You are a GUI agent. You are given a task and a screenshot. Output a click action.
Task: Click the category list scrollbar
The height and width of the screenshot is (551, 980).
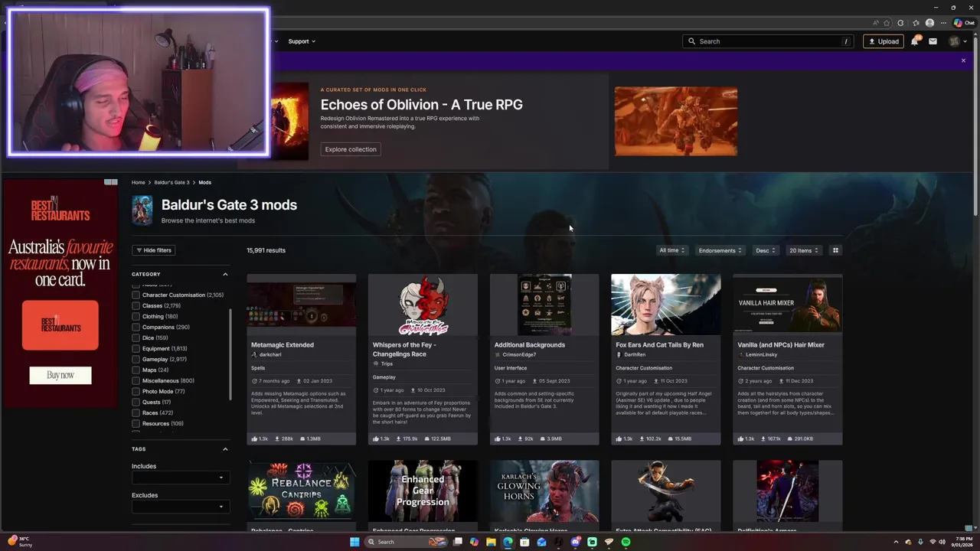pos(230,354)
